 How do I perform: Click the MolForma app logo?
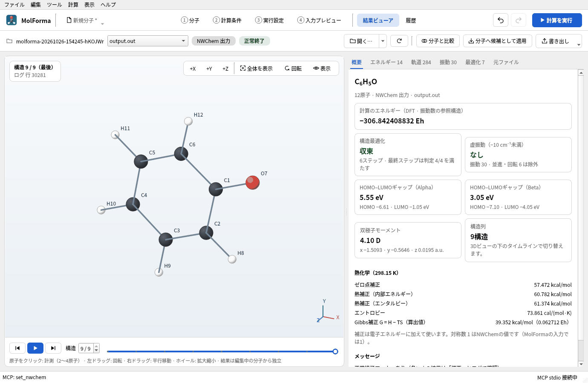click(x=12, y=20)
